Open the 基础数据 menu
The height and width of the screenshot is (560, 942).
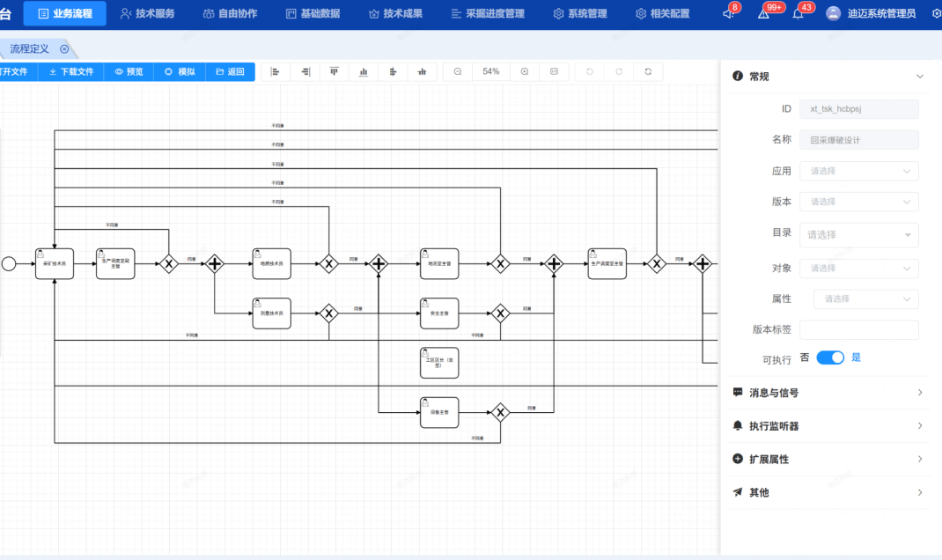pyautogui.click(x=313, y=13)
